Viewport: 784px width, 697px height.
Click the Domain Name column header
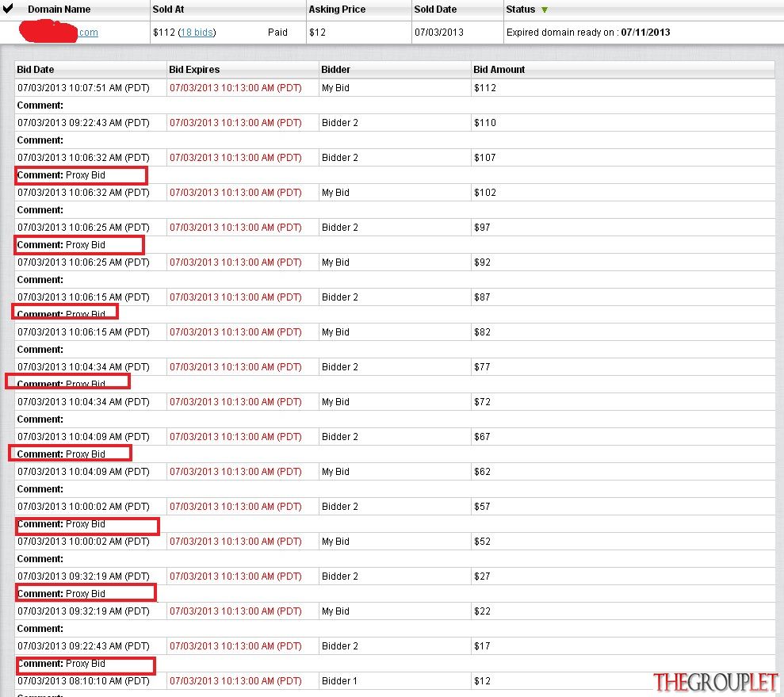pyautogui.click(x=59, y=9)
